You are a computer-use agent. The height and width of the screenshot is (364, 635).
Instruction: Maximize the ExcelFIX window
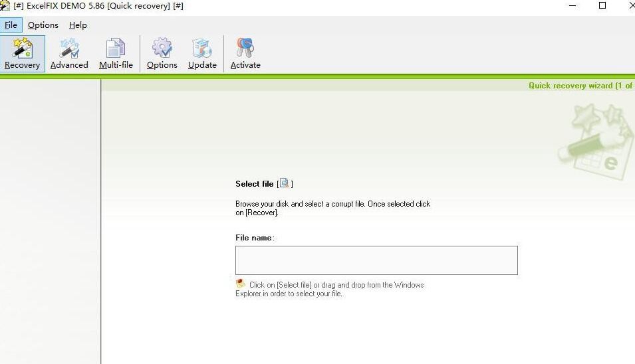(x=602, y=6)
